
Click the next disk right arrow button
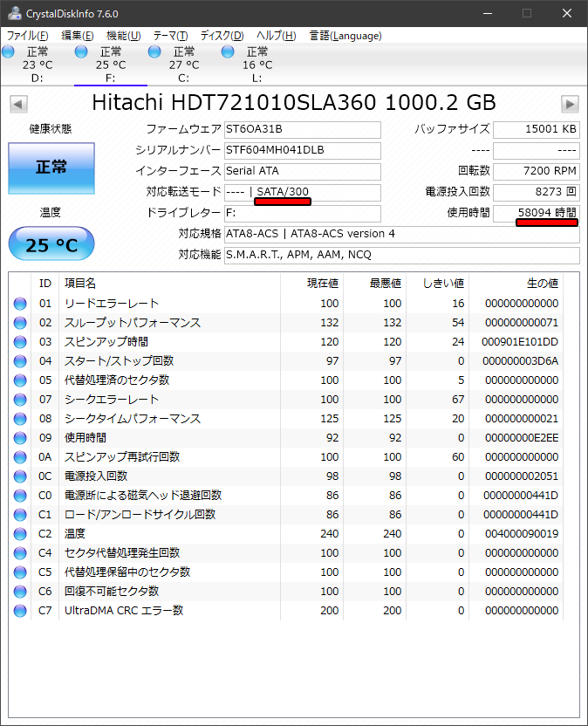coord(570,104)
